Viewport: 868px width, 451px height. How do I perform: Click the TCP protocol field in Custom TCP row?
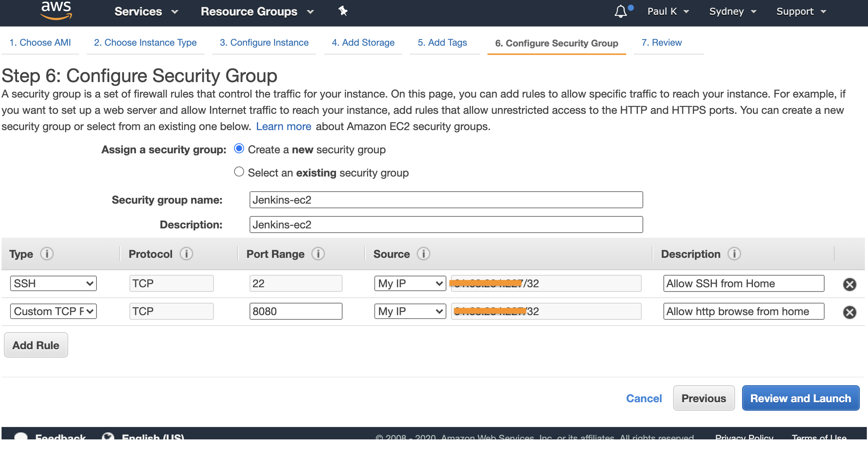[x=171, y=311]
